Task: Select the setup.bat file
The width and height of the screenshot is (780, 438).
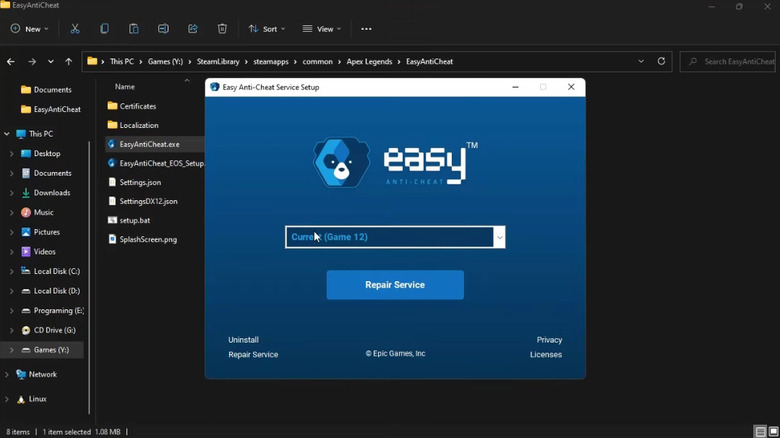Action: pos(129,220)
